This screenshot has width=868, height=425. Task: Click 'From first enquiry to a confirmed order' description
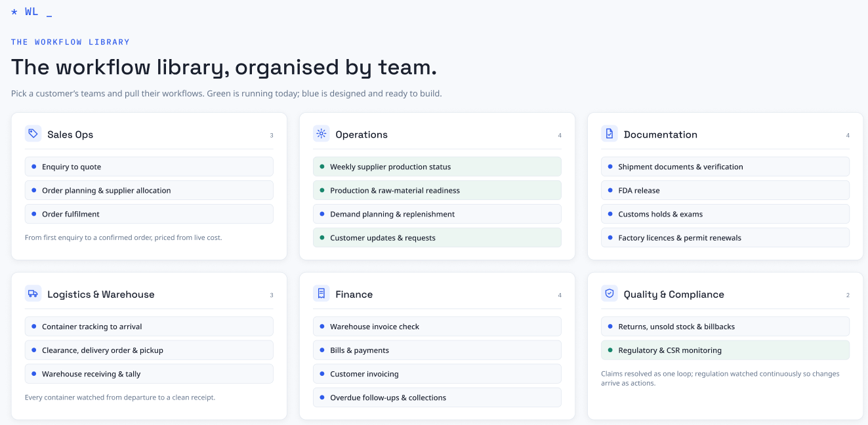tap(123, 237)
